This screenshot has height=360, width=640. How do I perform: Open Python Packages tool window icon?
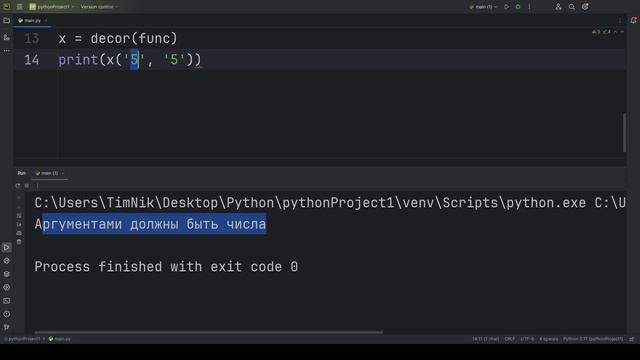click(7, 274)
